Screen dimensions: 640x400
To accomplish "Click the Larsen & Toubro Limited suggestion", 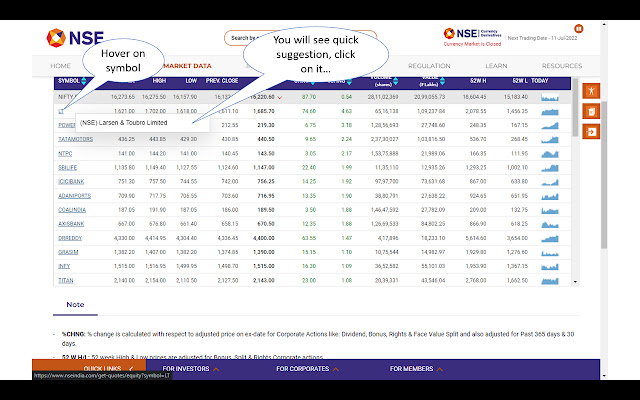I will 142,123.
